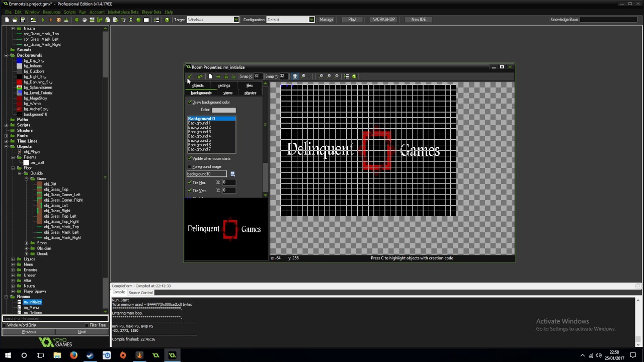Run the game with green play arrow
644x362 pixels.
[43, 20]
